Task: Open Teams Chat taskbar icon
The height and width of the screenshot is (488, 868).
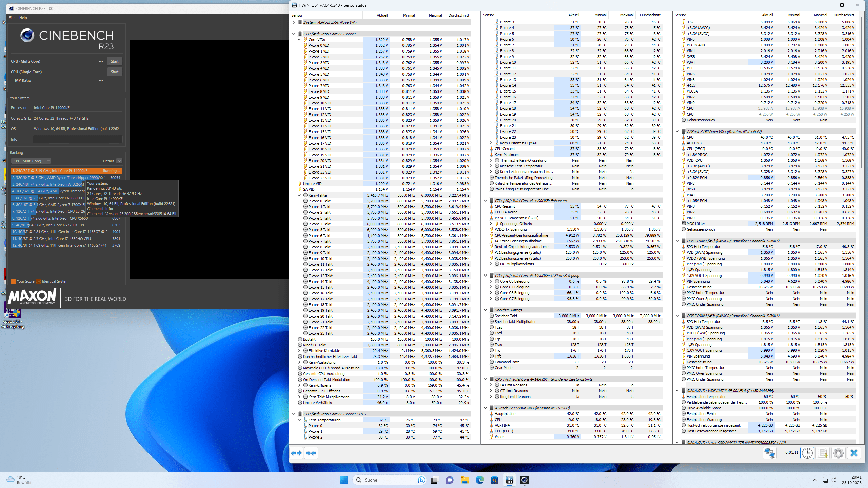Action: (x=450, y=480)
